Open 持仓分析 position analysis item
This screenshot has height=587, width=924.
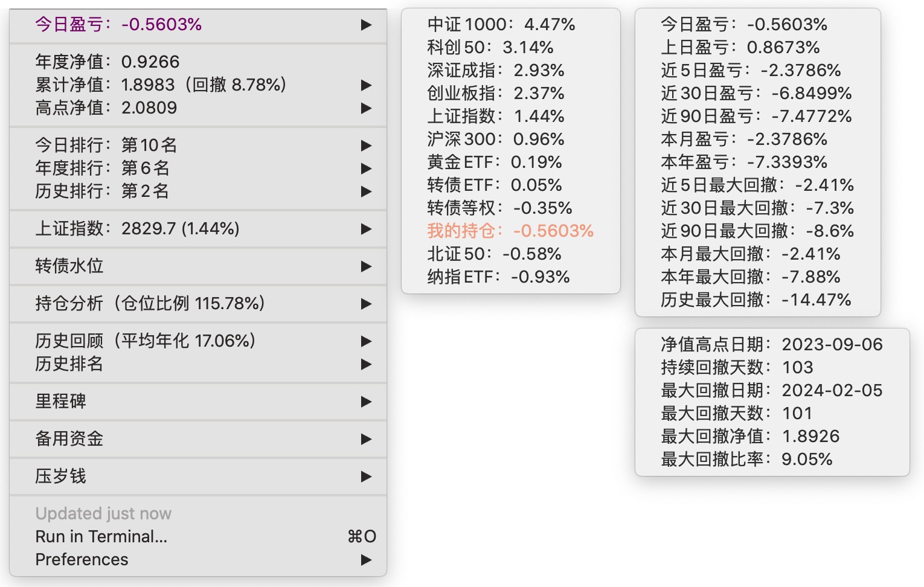tap(150, 304)
